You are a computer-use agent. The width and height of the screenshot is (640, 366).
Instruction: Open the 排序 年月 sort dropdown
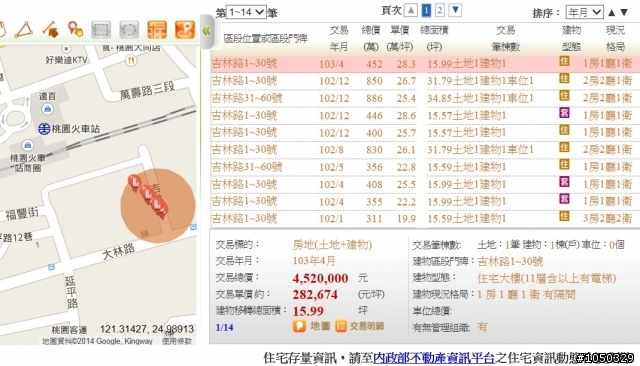[x=584, y=12]
